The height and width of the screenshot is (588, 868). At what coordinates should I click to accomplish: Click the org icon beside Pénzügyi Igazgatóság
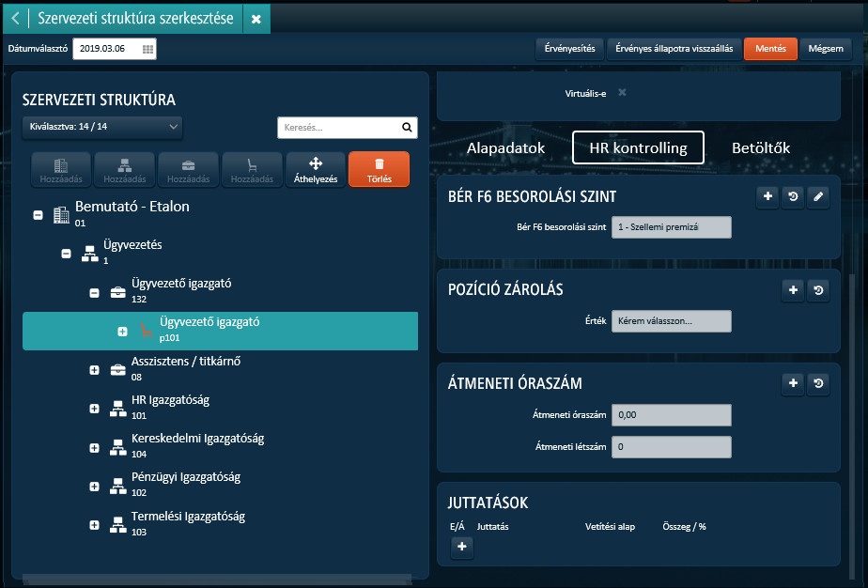(118, 487)
